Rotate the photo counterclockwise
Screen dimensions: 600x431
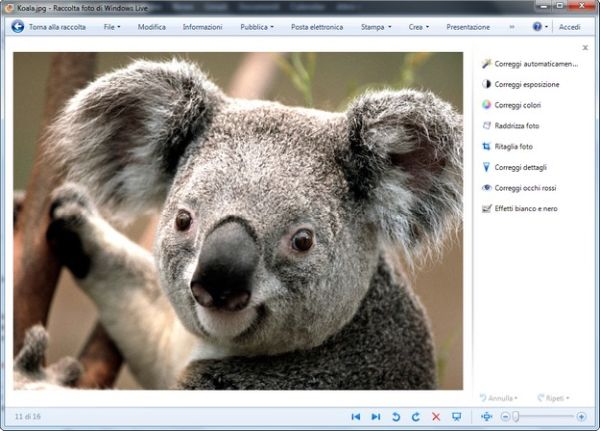click(395, 416)
